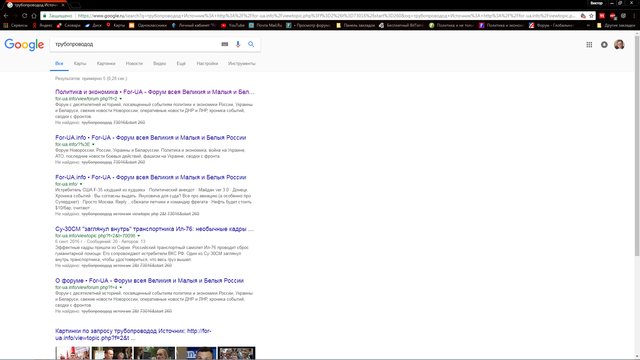Open the Инструменты search tools
The width and height of the screenshot is (640, 360).
pos(242,64)
